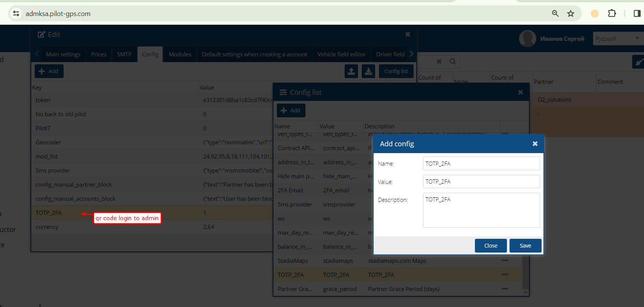
Task: Click the download config icon button
Action: pyautogui.click(x=368, y=71)
